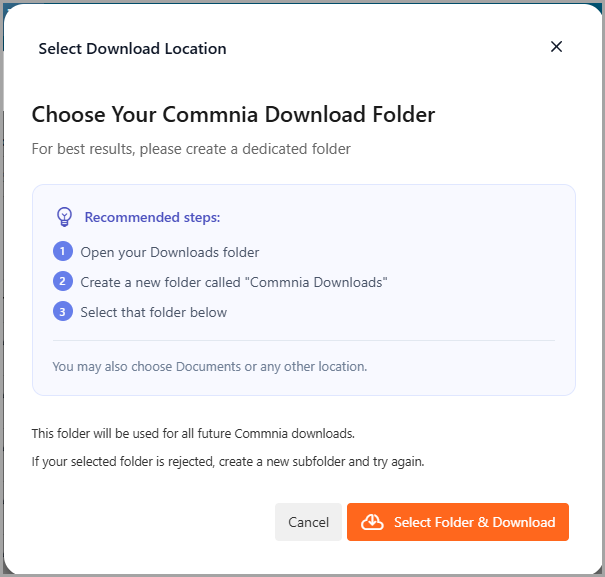Viewport: 605px width, 577px height.
Task: Click the lightbulb icon beside Recommended steps
Action: coord(65,216)
